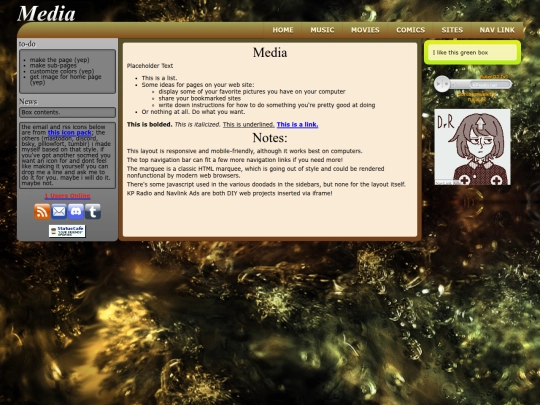Viewport: 540px width, 405px height.
Task: Click 'Or nothing at all' list item
Action: tap(193, 112)
